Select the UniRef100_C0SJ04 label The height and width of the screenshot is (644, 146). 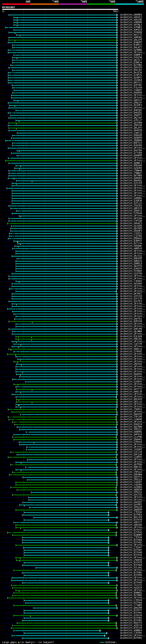pyautogui.click(x=131, y=452)
